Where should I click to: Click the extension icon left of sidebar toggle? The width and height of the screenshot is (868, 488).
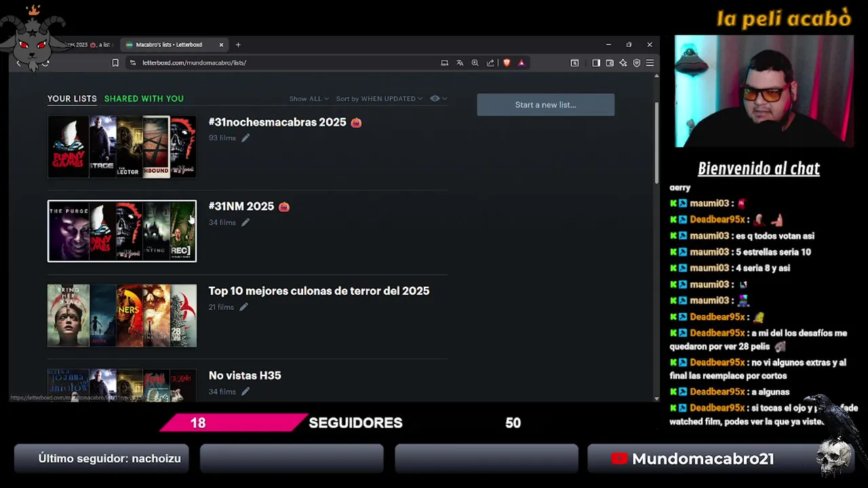(574, 62)
